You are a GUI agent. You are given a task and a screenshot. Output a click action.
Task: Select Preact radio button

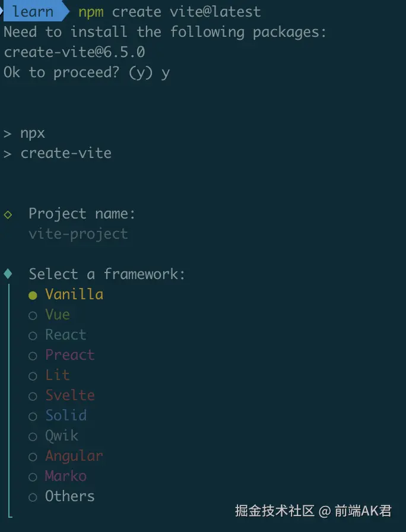tap(33, 356)
